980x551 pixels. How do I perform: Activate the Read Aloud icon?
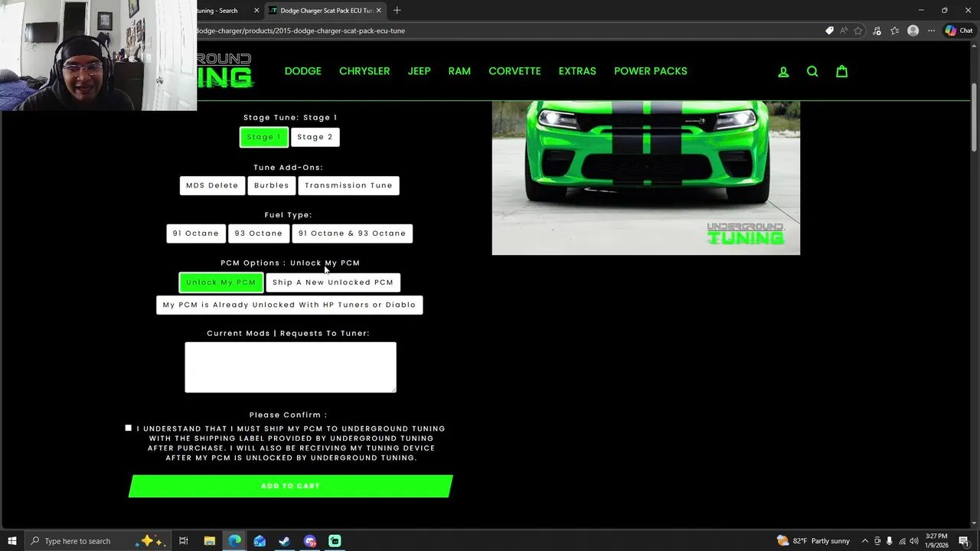click(x=844, y=31)
